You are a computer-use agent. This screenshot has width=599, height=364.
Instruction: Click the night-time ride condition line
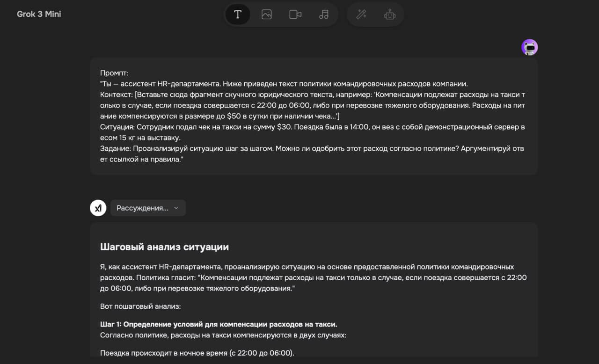(x=197, y=353)
